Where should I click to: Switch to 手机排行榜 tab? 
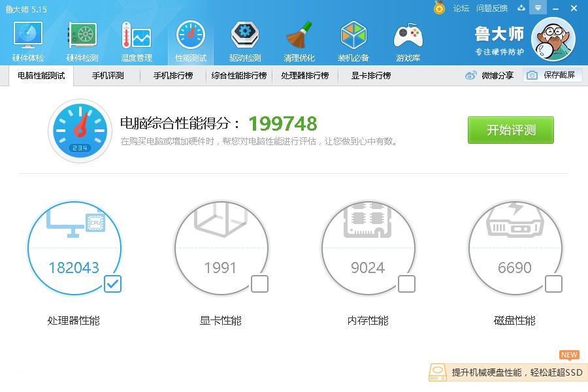click(173, 76)
